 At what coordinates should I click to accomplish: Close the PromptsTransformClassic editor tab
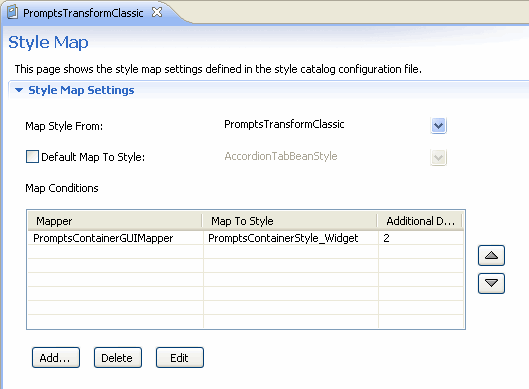coord(157,12)
